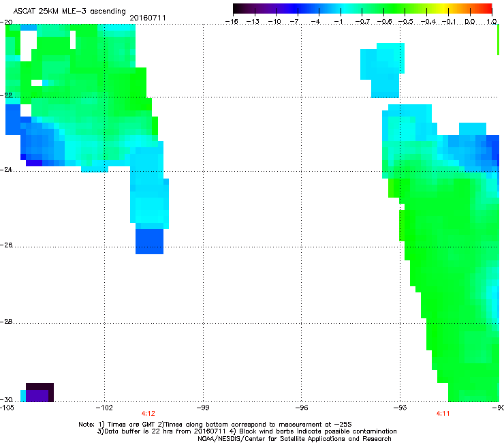Image resolution: width=504 pixels, height=443 pixels.
Task: Click longitude axis label "-96"
Action: [302, 408]
